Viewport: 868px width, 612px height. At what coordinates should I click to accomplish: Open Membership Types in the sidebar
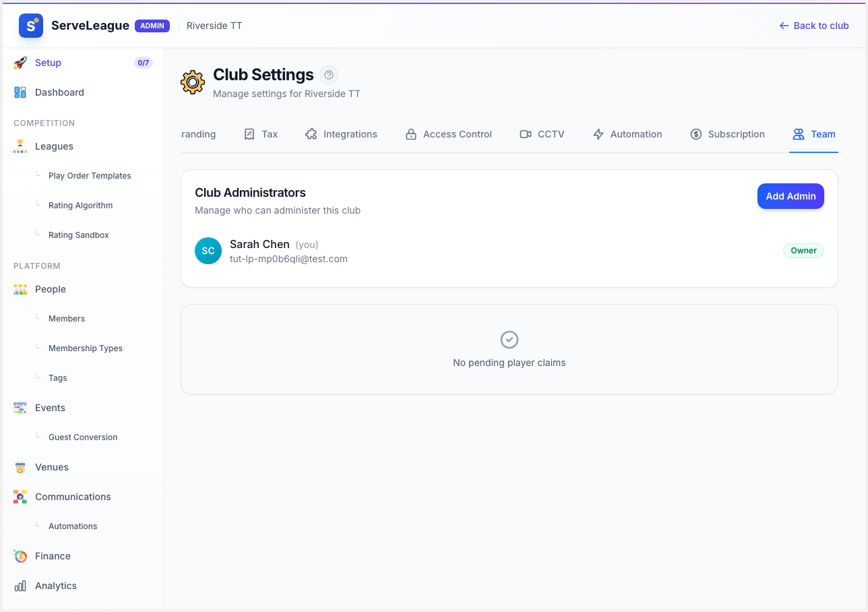coord(86,348)
